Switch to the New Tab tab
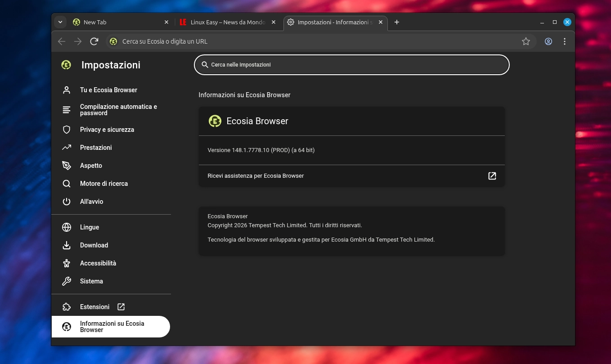 click(121, 22)
